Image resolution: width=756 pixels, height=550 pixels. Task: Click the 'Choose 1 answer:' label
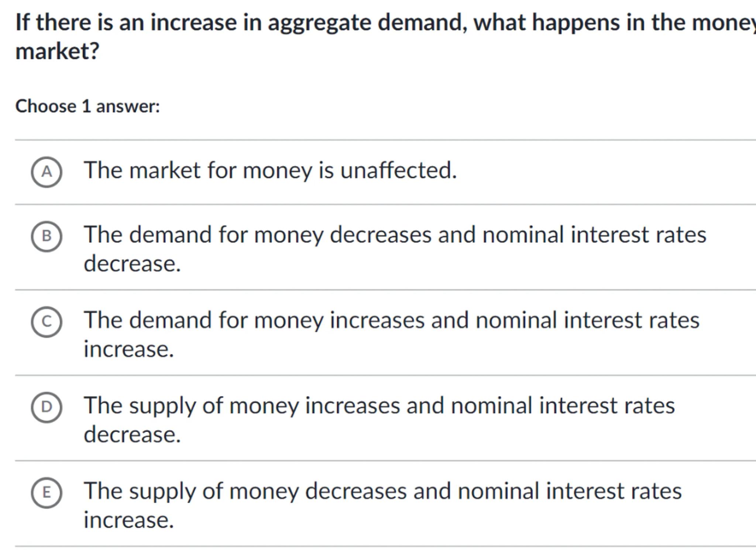pos(87,106)
